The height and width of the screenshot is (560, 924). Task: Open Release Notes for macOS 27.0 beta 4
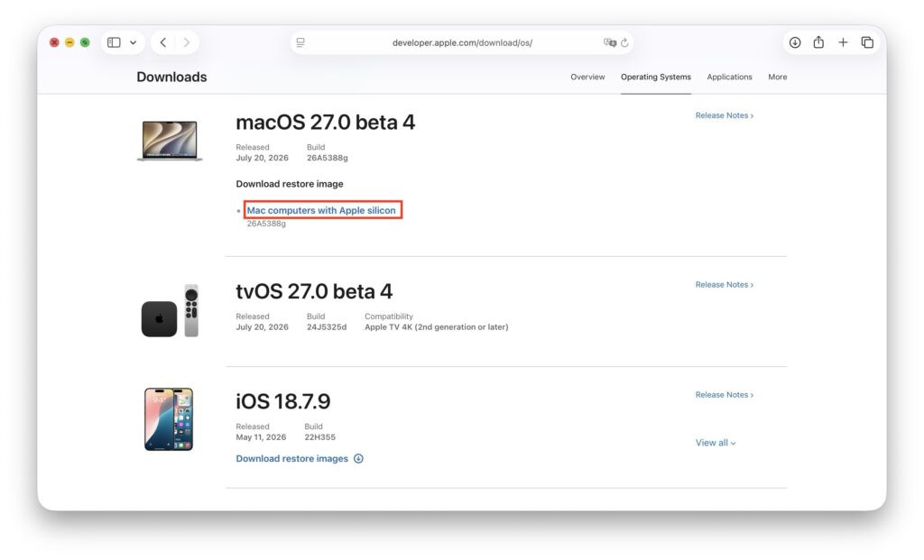tap(725, 115)
